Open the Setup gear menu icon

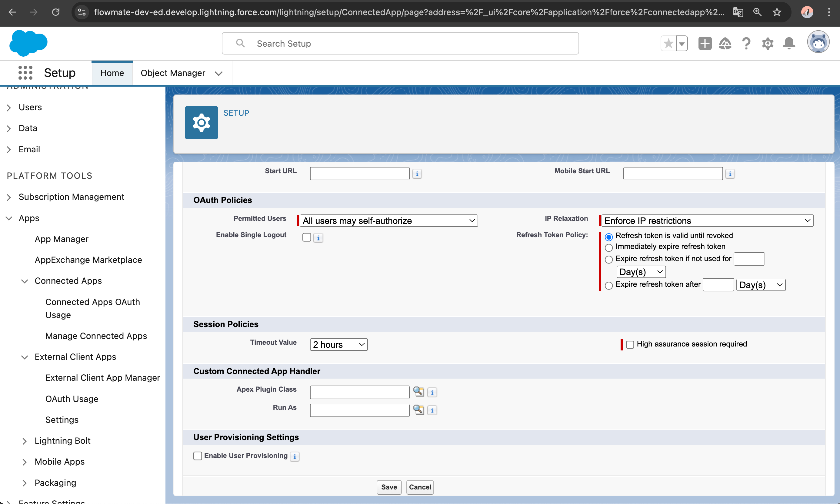(768, 44)
